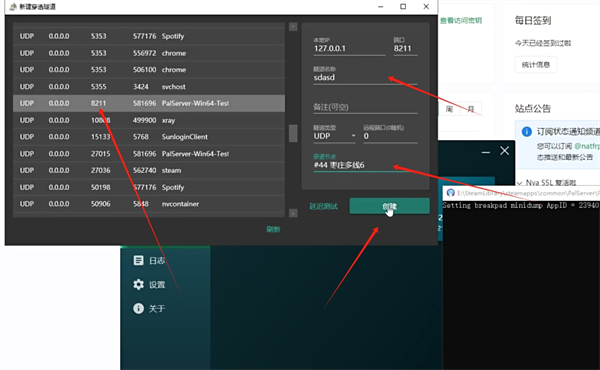
Task: Open the 设置 settings sidebar item
Action: [149, 285]
